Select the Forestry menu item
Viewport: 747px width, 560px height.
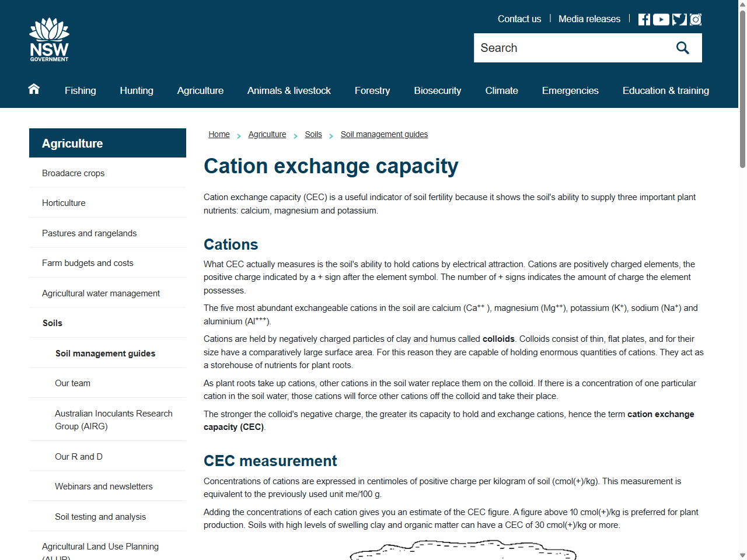[372, 90]
